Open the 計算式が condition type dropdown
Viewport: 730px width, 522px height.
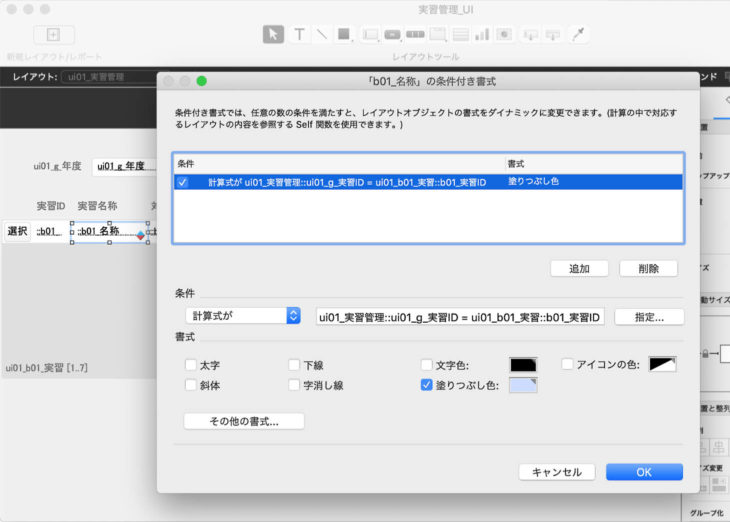[246, 316]
